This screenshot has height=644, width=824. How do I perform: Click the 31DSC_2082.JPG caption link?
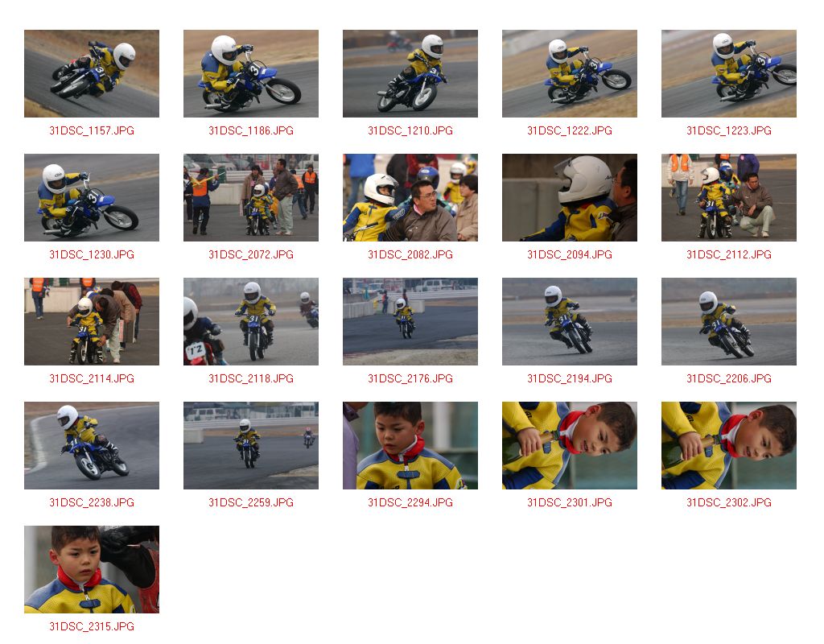click(x=410, y=255)
